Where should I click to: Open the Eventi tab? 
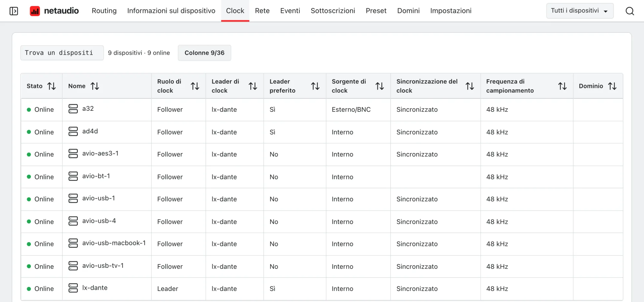tap(290, 11)
